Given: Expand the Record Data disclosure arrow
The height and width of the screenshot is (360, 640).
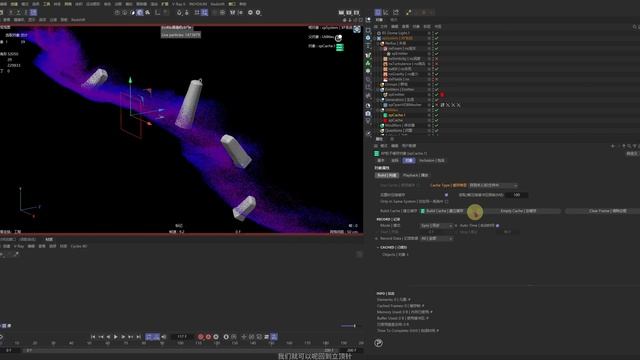Looking at the screenshot, I should (x=377, y=238).
